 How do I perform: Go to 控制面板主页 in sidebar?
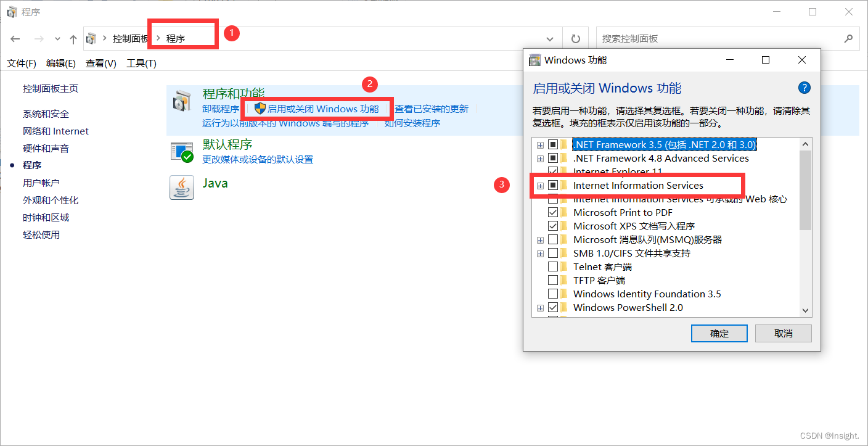51,88
